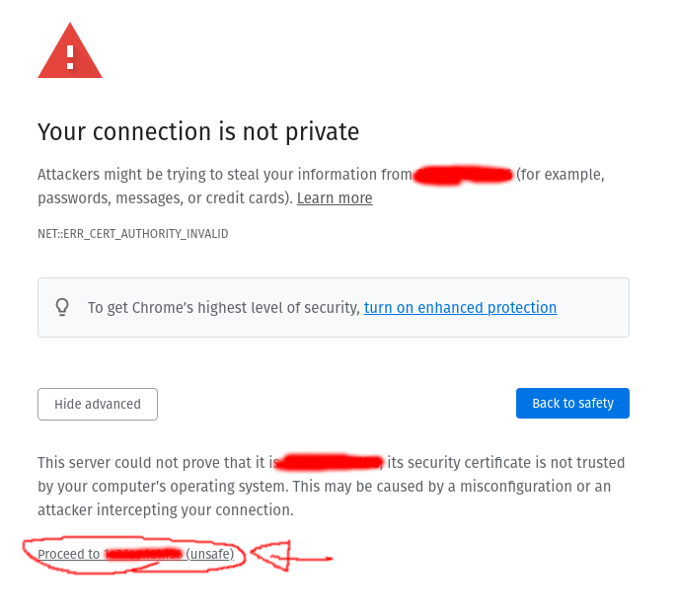The width and height of the screenshot is (677, 616).
Task: Click the attacker intercepting your connection text line
Action: [166, 511]
